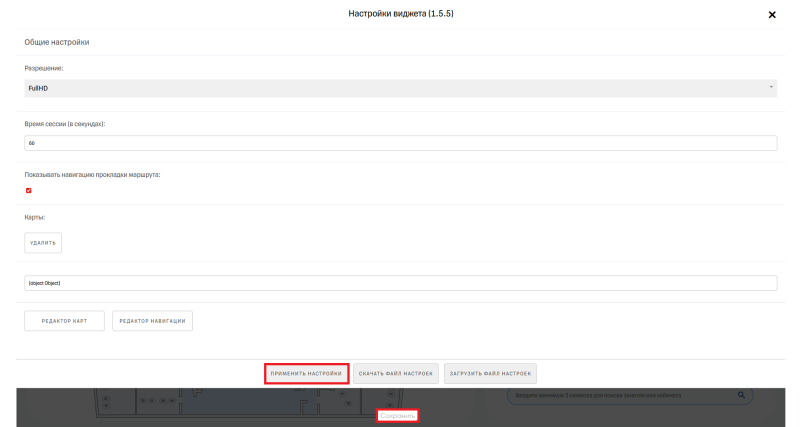Click Применить настройки button
800x427 pixels.
[x=306, y=373]
